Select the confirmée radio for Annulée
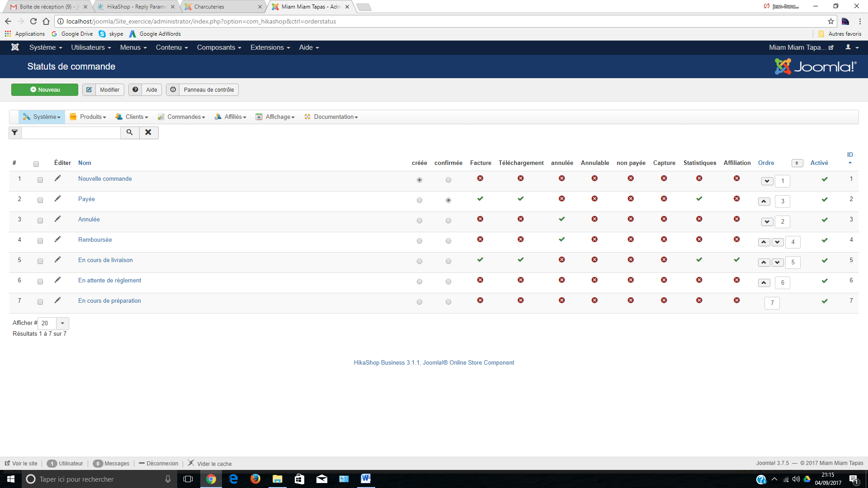The width and height of the screenshot is (868, 488). (448, 221)
